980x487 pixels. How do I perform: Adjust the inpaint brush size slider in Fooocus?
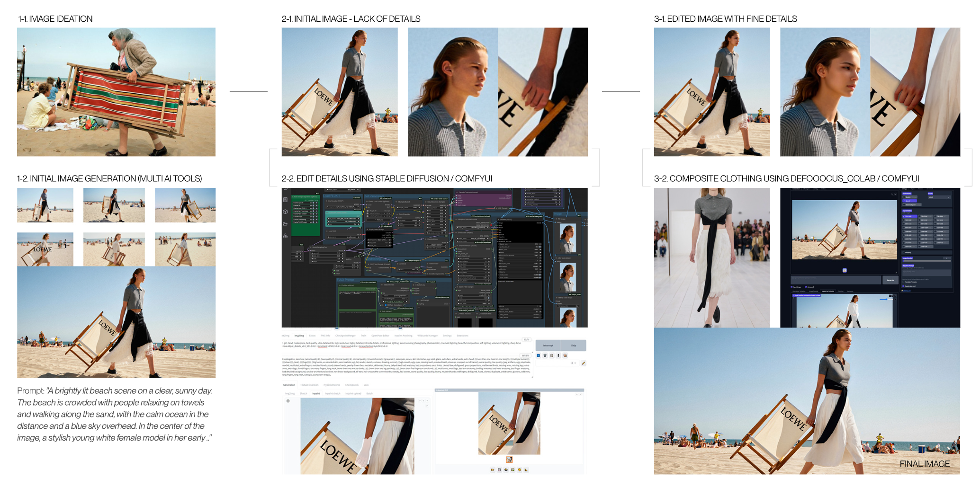(886, 299)
